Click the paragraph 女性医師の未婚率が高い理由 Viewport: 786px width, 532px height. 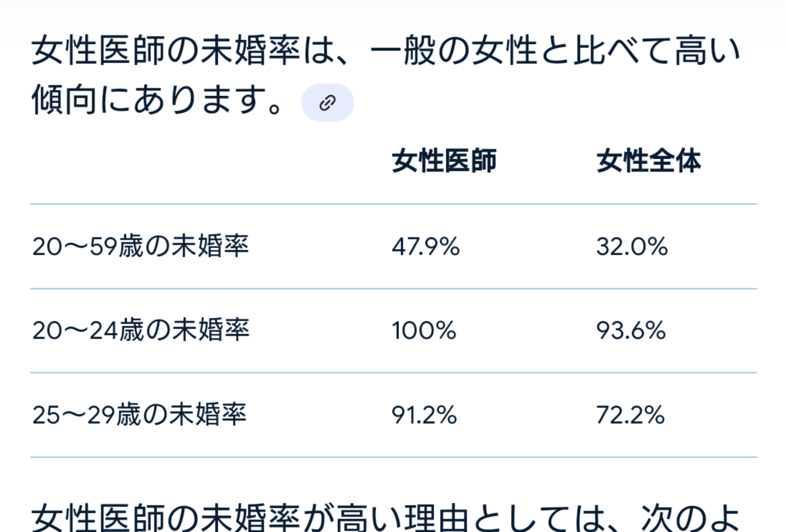385,517
